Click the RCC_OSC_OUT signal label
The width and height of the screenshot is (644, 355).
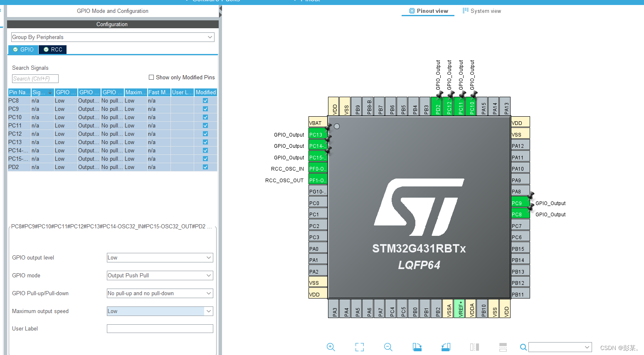pos(284,180)
